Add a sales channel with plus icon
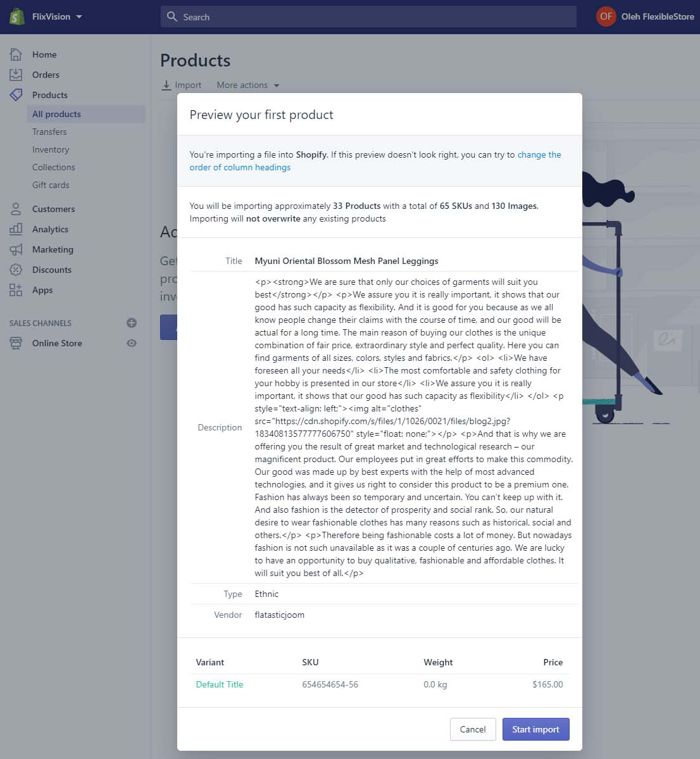This screenshot has width=700, height=759. click(132, 323)
